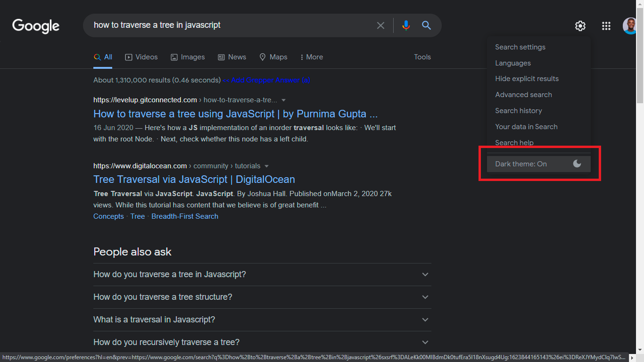Switch to the Maps tab

273,57
